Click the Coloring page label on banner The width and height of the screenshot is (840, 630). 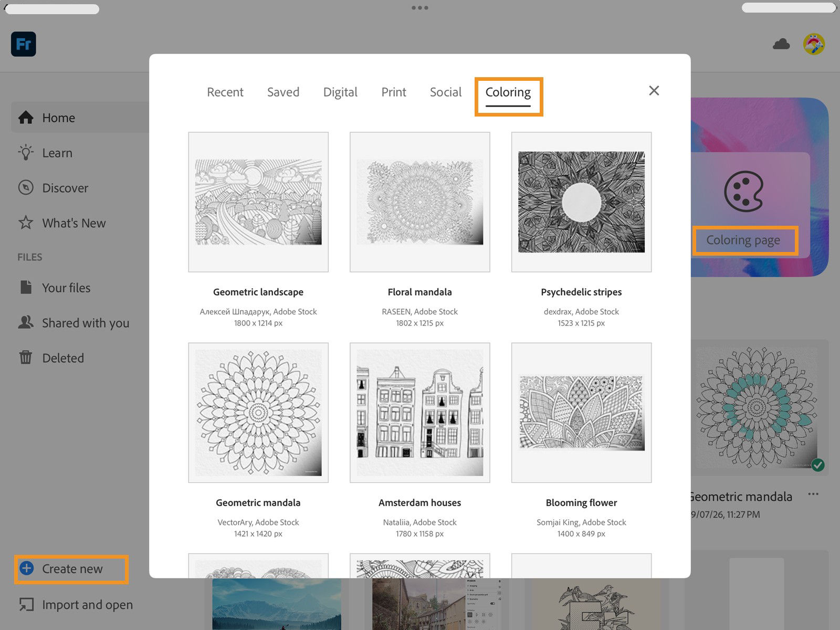click(743, 240)
